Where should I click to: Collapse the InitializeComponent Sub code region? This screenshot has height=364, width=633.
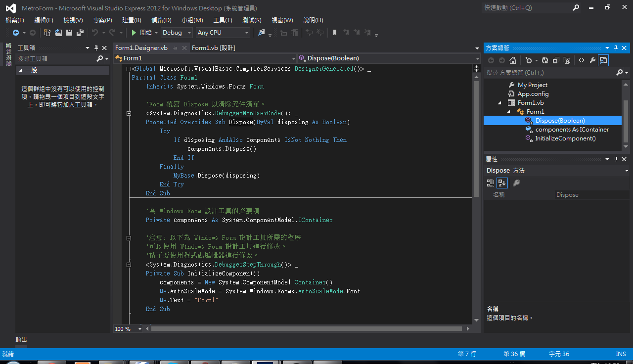point(129,265)
